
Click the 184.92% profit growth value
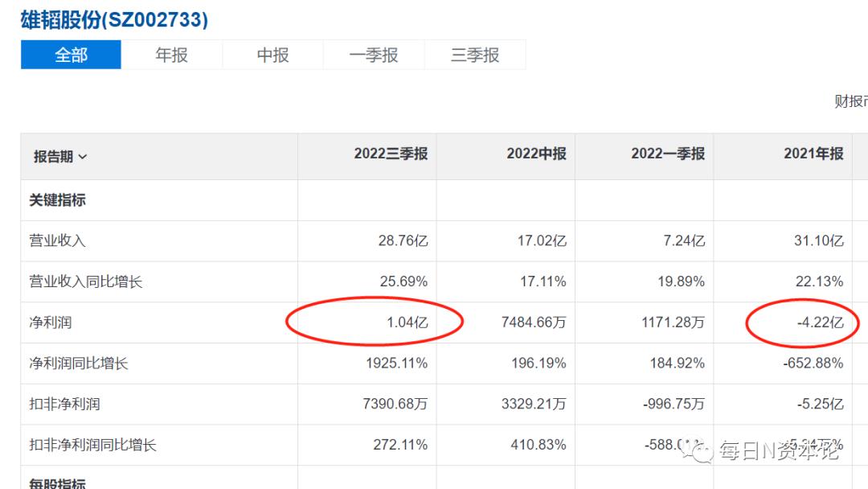tap(677, 364)
